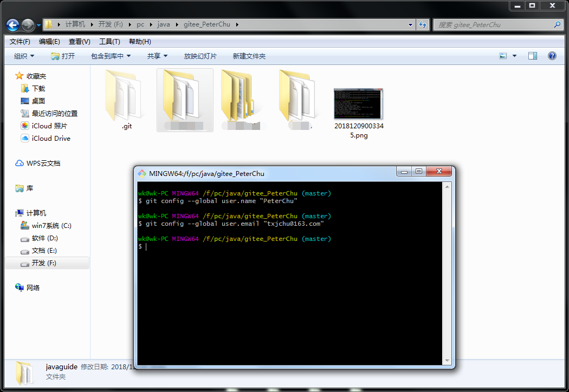
Task: Click the change view icon
Action: [503, 56]
